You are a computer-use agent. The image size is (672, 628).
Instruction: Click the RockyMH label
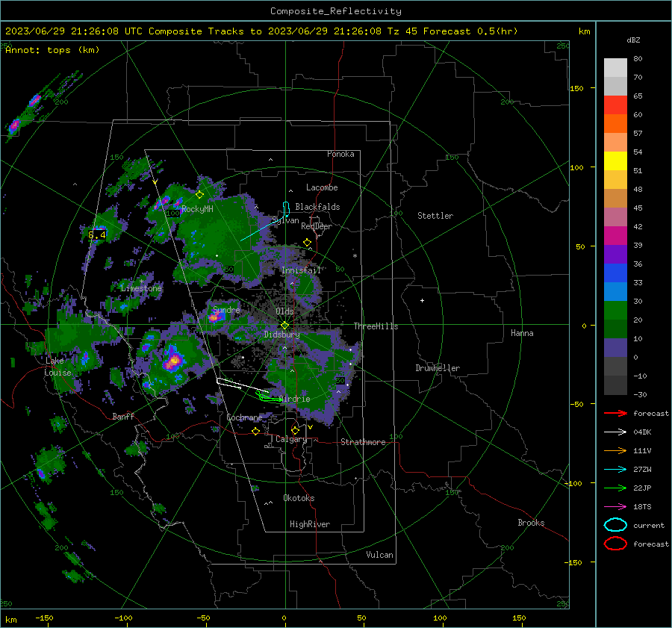click(x=197, y=209)
